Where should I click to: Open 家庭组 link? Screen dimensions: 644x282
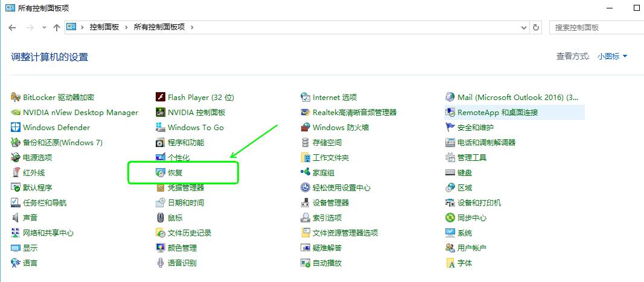click(324, 172)
